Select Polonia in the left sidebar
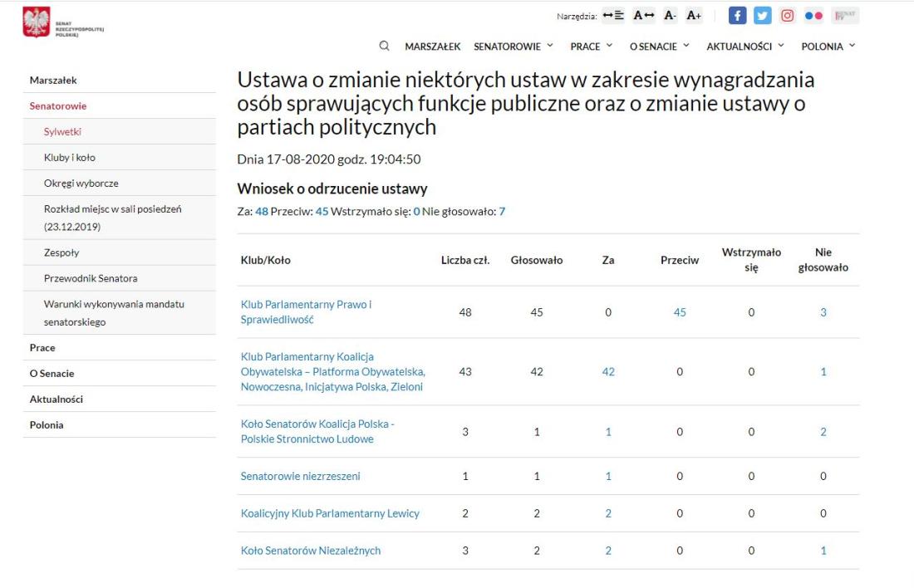The image size is (914, 588). 119,425
